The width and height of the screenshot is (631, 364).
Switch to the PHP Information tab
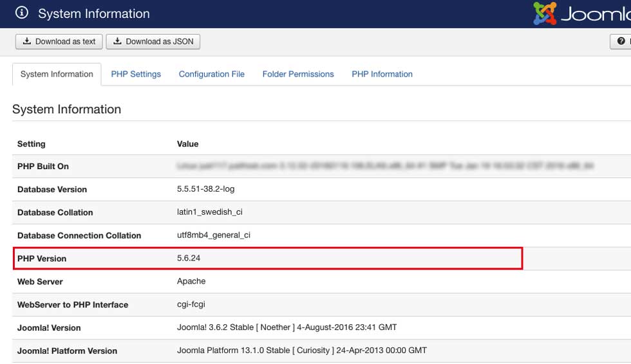382,75
